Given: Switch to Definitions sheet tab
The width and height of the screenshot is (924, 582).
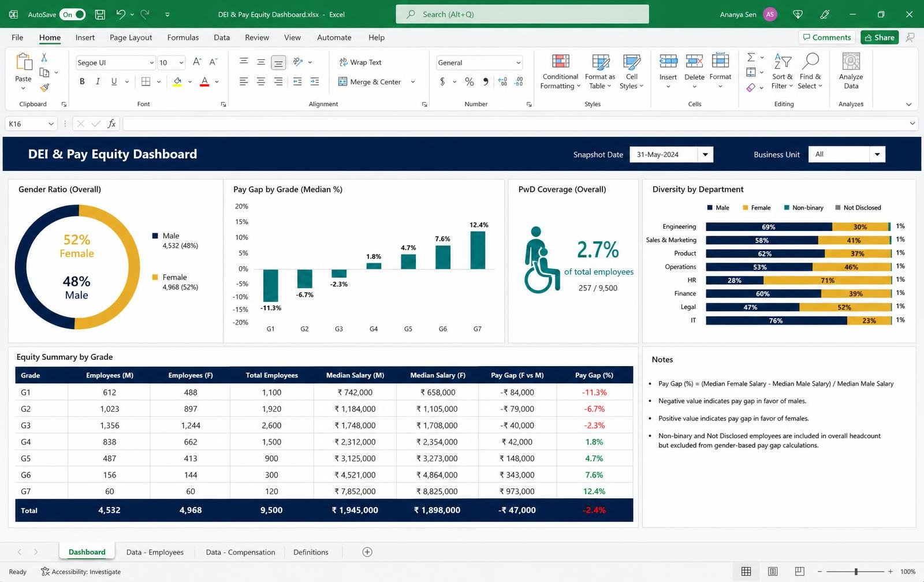Looking at the screenshot, I should [311, 552].
